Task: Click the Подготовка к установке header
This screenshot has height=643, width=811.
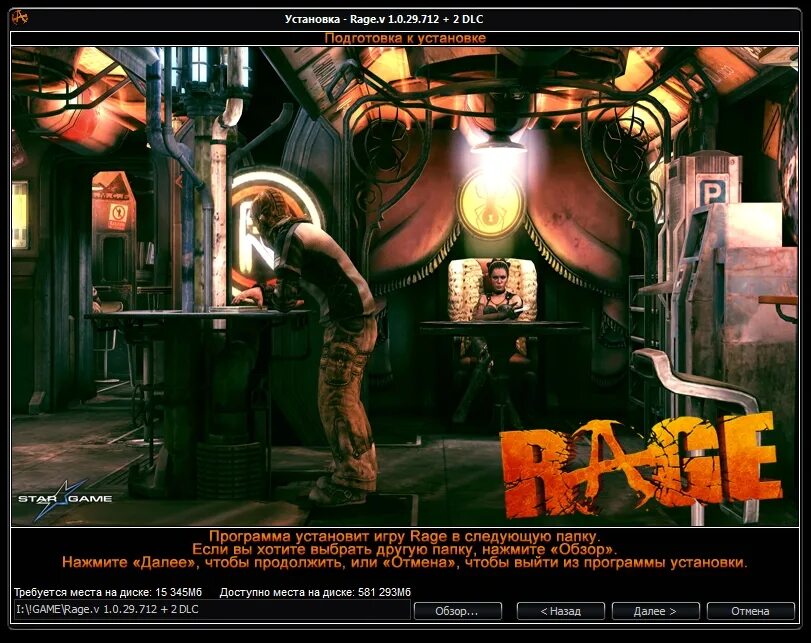Action: (405, 38)
